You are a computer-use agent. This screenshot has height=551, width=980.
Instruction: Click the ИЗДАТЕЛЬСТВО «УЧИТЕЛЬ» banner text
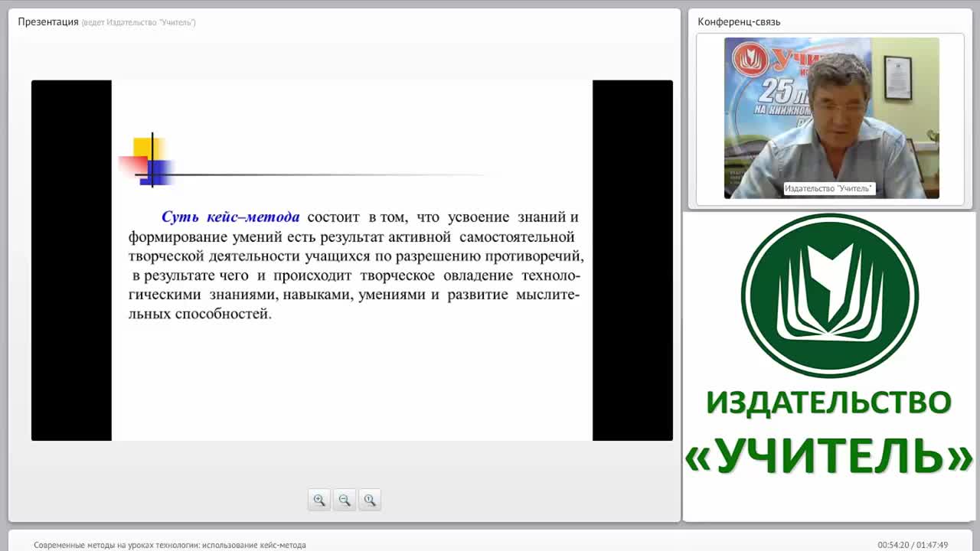[x=828, y=432]
